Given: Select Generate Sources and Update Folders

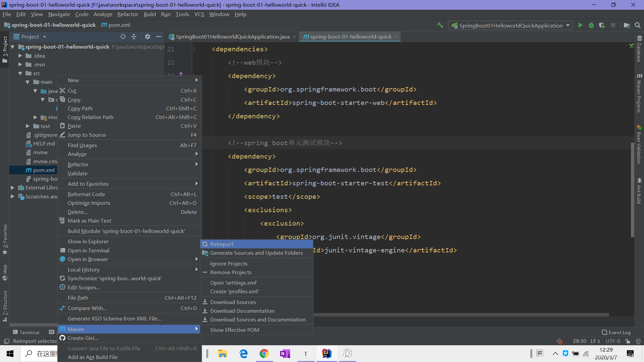Looking at the screenshot, I should point(257,253).
